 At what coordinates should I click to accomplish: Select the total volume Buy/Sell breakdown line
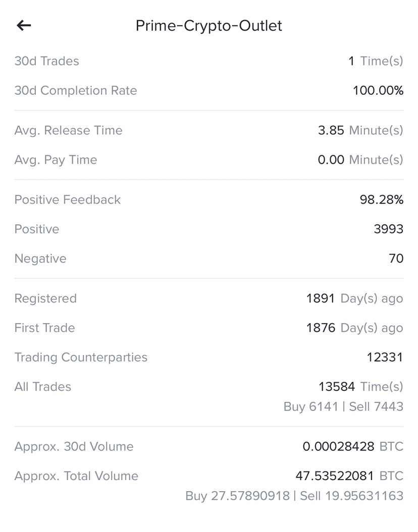click(294, 496)
